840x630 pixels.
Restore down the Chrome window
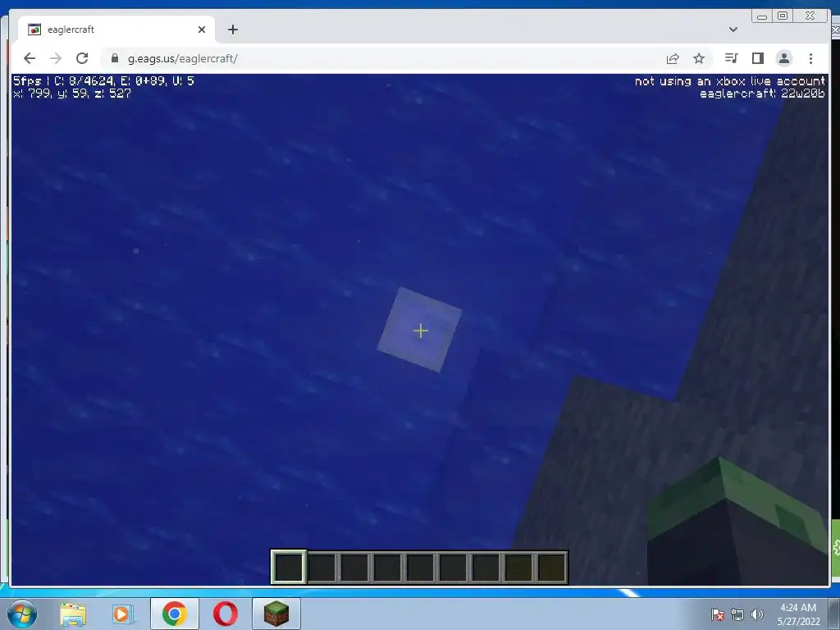tap(783, 16)
